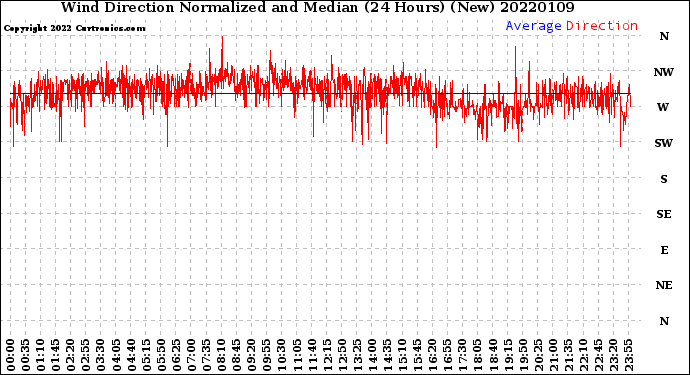Click the 16:55 time label
The image size is (690, 375).
coord(448,355)
